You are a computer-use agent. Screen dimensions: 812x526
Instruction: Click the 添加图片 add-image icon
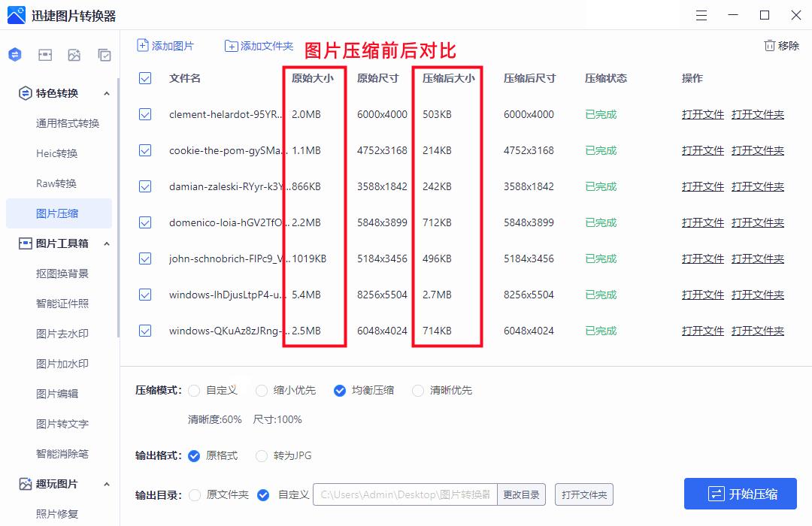tap(142, 46)
